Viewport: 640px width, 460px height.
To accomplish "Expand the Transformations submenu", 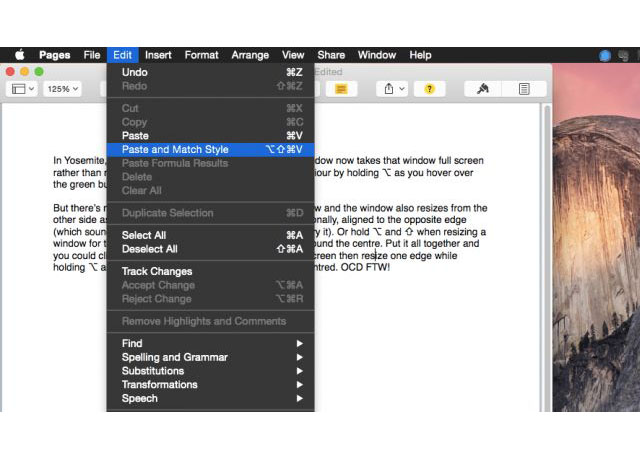I will click(211, 384).
